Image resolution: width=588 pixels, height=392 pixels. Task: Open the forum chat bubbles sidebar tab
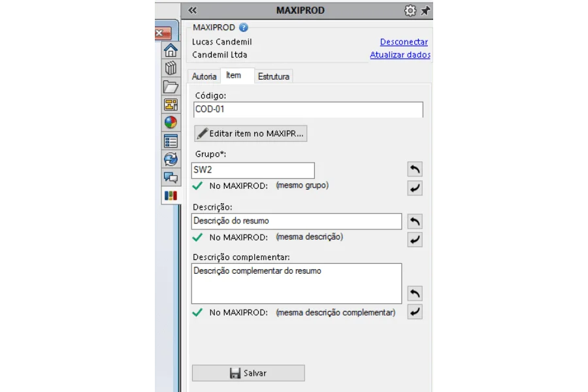171,177
